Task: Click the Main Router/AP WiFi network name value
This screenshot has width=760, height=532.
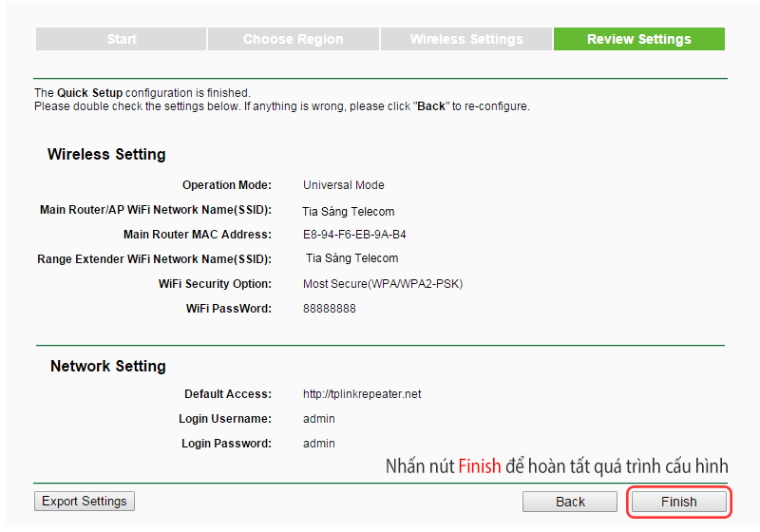Action: [x=349, y=212]
